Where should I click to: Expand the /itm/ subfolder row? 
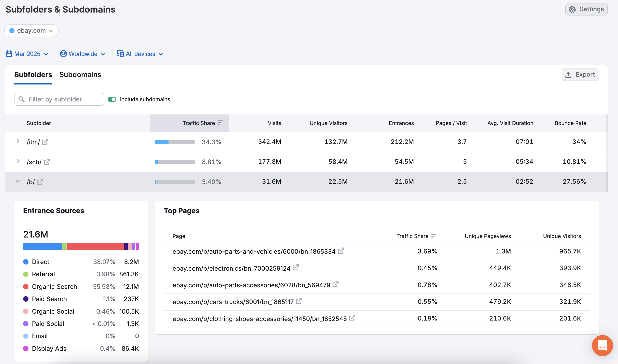point(18,141)
